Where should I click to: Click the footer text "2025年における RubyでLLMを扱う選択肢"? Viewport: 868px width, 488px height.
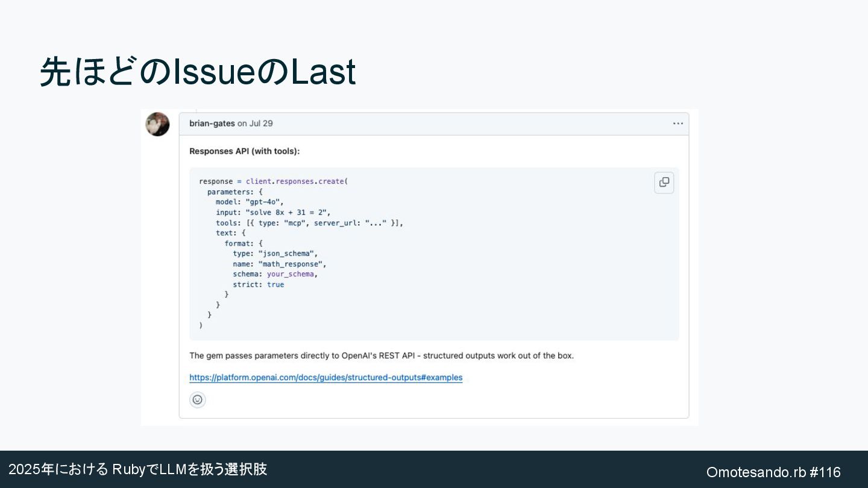[x=137, y=469]
